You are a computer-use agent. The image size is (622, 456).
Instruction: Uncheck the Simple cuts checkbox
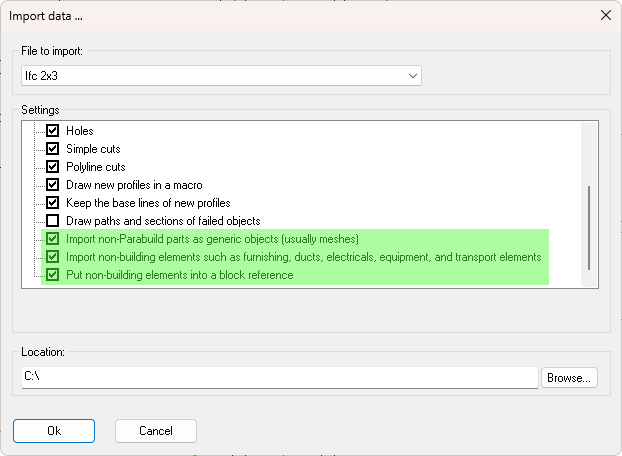click(x=53, y=149)
